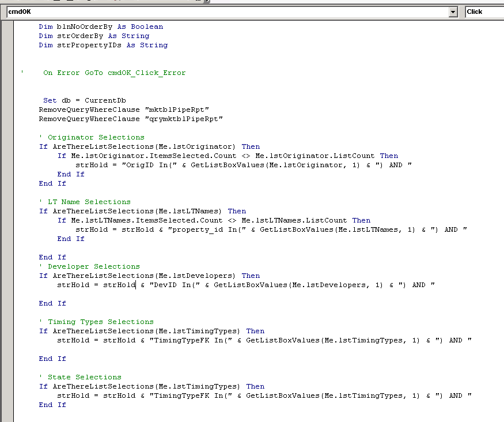Click the comment ' Originator Selections
The height and width of the screenshot is (422, 504).
pos(92,137)
